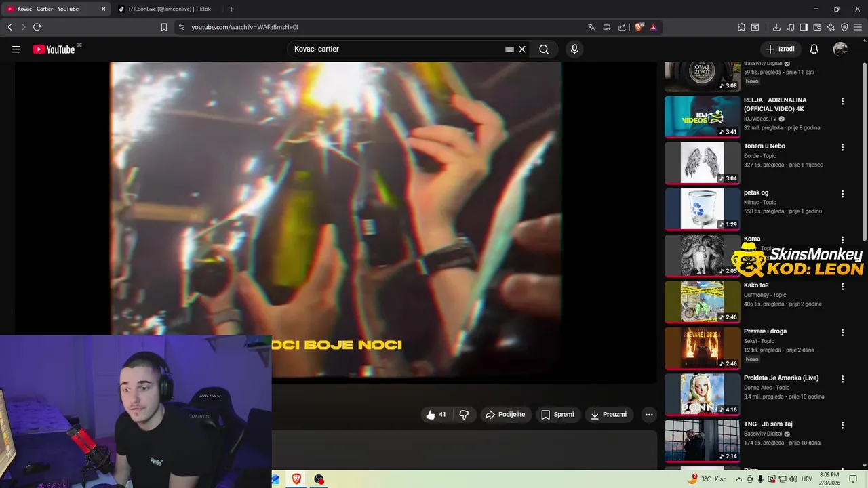Share the video via Podijelite

pyautogui.click(x=506, y=415)
